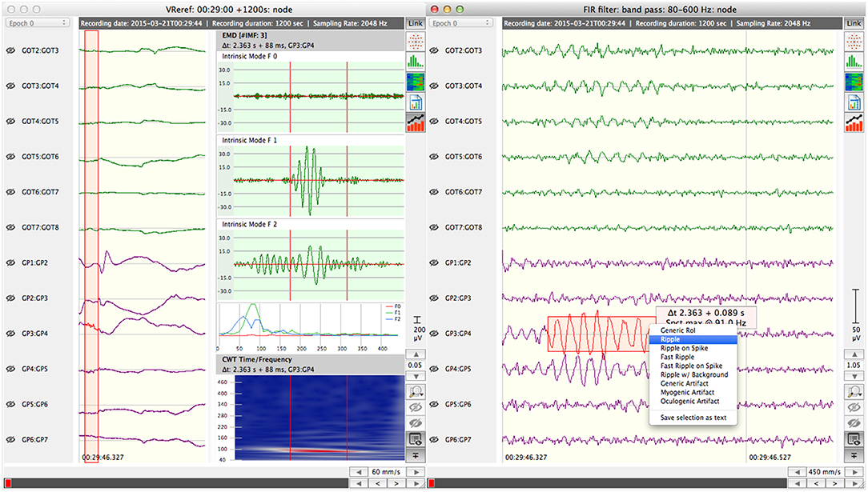
Task: Increase amplitude scale above 0.05 value
Action: [415, 354]
